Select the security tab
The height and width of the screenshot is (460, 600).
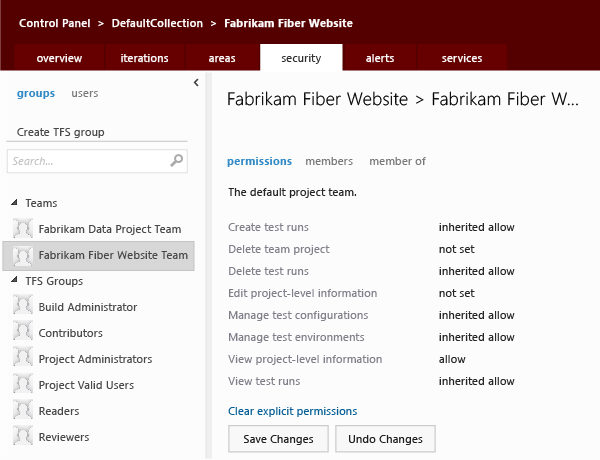(301, 58)
